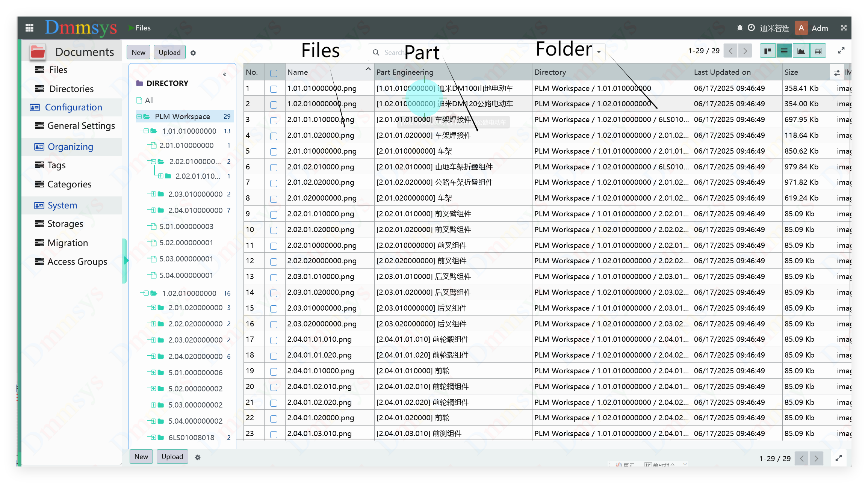Open Migration in the sidebar

pos(68,243)
